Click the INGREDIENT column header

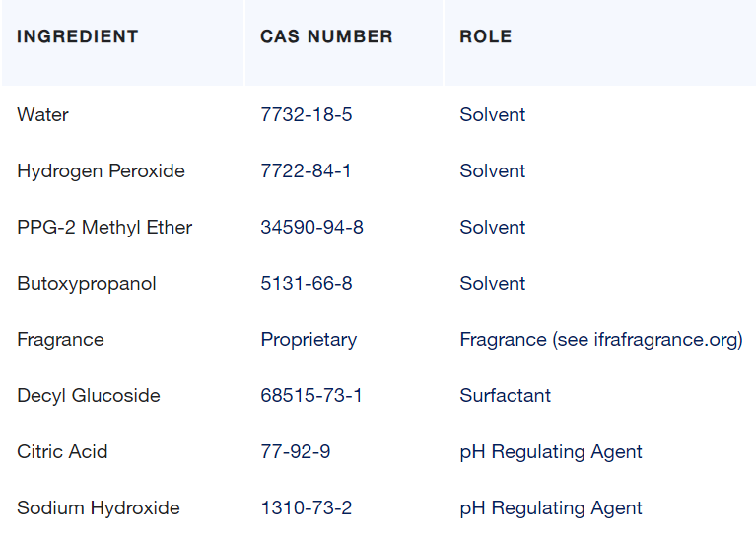click(78, 36)
